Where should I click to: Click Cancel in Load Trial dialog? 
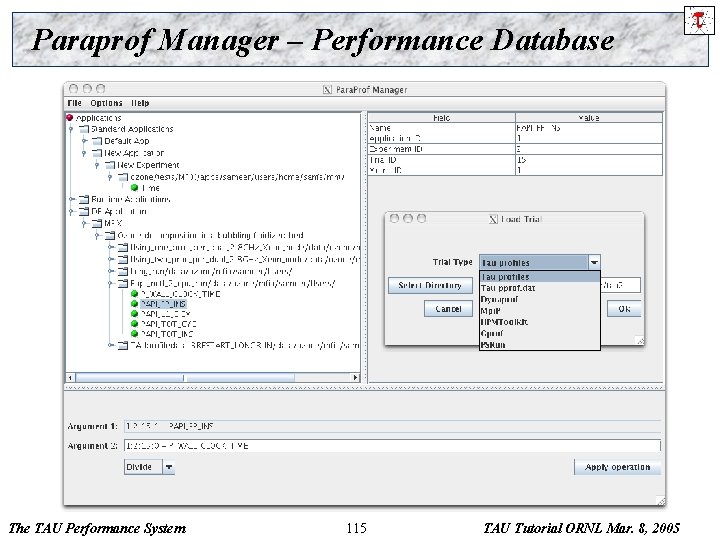(448, 309)
